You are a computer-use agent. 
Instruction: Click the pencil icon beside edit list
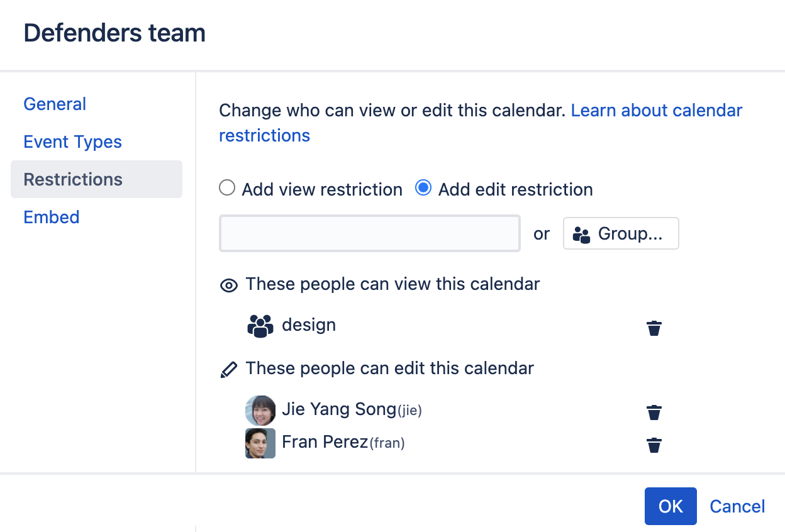pos(229,370)
